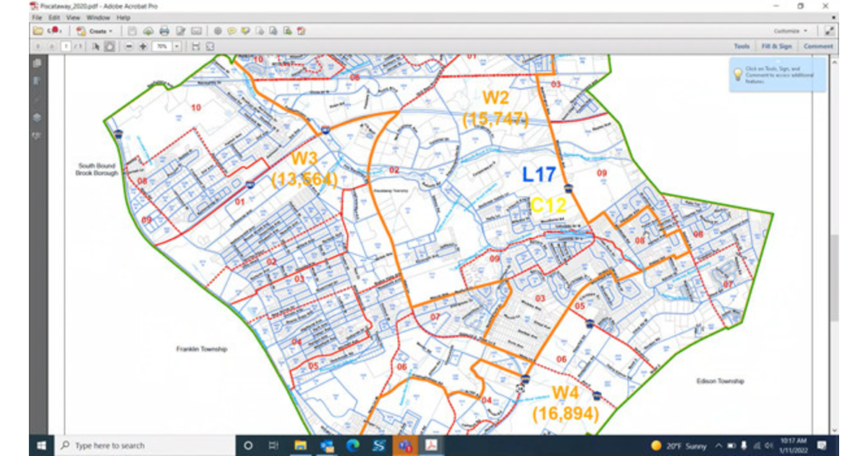
Task: Select the Selection arrow tool
Action: (95, 46)
